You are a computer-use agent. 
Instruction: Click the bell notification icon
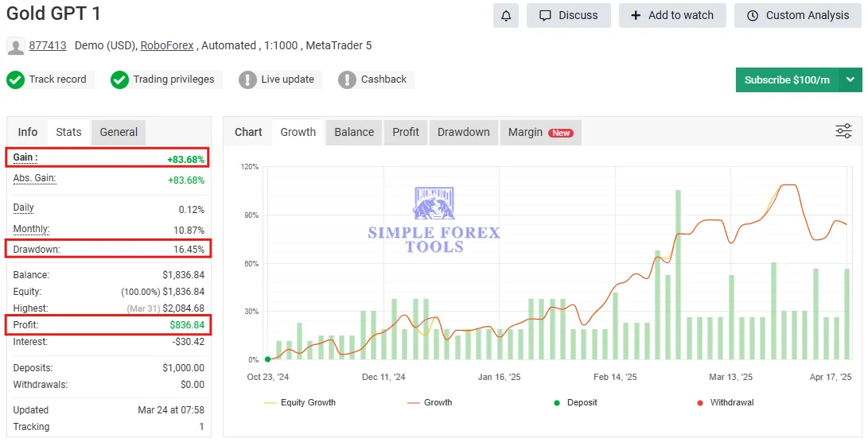[x=505, y=15]
